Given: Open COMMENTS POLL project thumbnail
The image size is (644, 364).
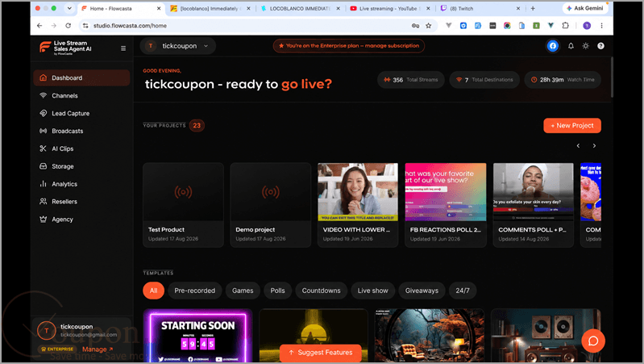Looking at the screenshot, I should tap(533, 191).
